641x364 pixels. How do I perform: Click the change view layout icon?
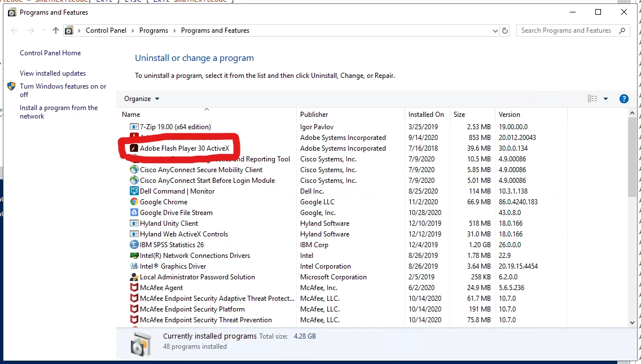tap(592, 99)
